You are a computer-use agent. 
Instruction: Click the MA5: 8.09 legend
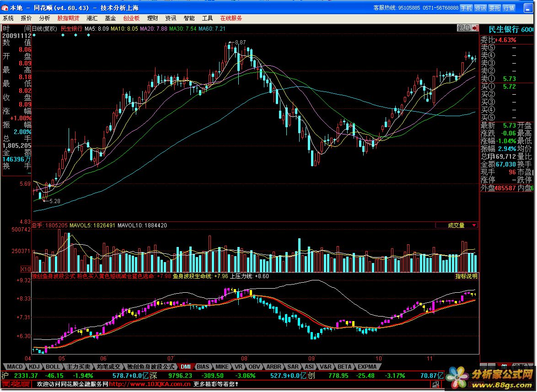coord(97,29)
